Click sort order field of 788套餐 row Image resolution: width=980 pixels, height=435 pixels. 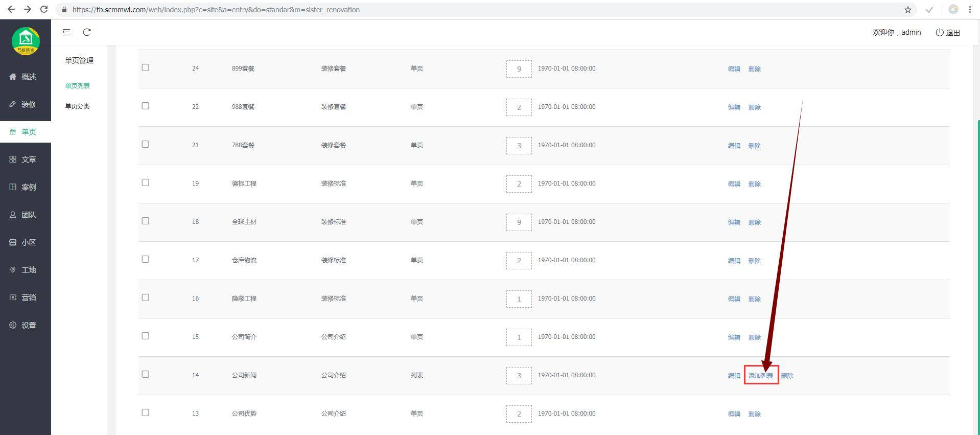519,146
